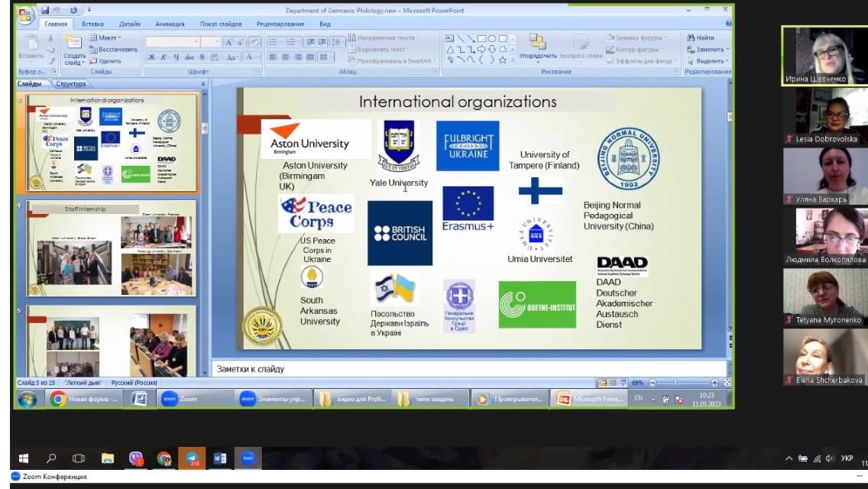Open Chrome Новая форма taskbar item
Screen dimensions: 868x489
pos(84,399)
